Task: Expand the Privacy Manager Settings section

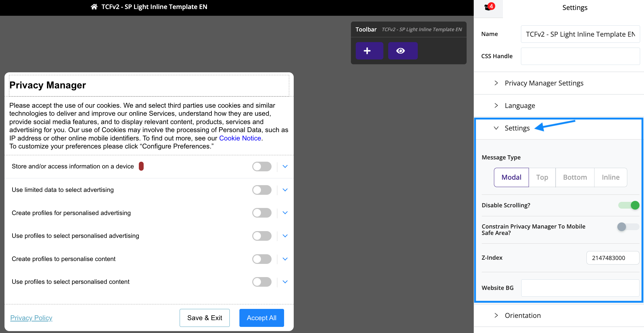Action: tap(559, 83)
